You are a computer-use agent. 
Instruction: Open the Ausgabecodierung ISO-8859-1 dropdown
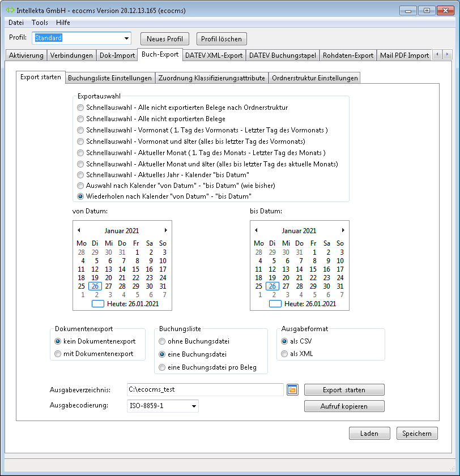[x=194, y=406]
